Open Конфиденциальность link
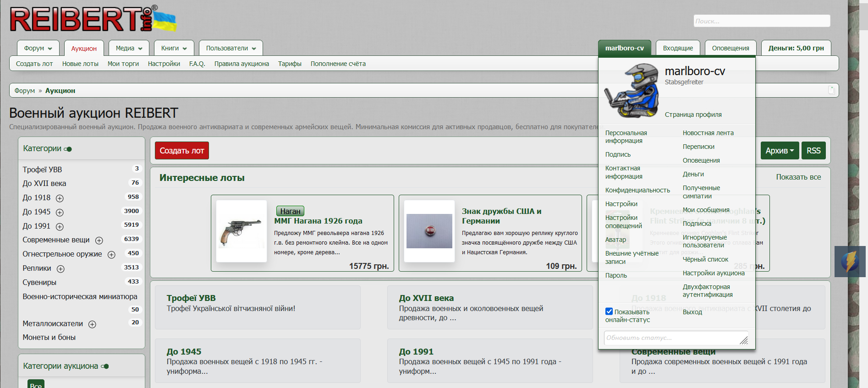The width and height of the screenshot is (868, 388). click(637, 190)
